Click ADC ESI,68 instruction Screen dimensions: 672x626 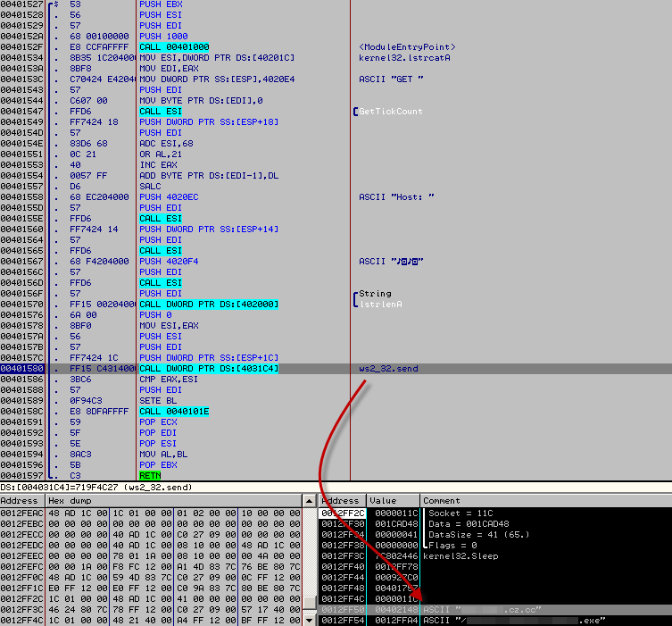click(x=166, y=144)
